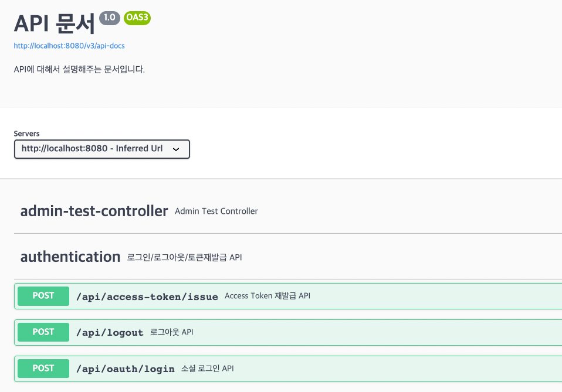Expand the /api/oauth/login endpoint
The image size is (562, 392).
(x=125, y=369)
